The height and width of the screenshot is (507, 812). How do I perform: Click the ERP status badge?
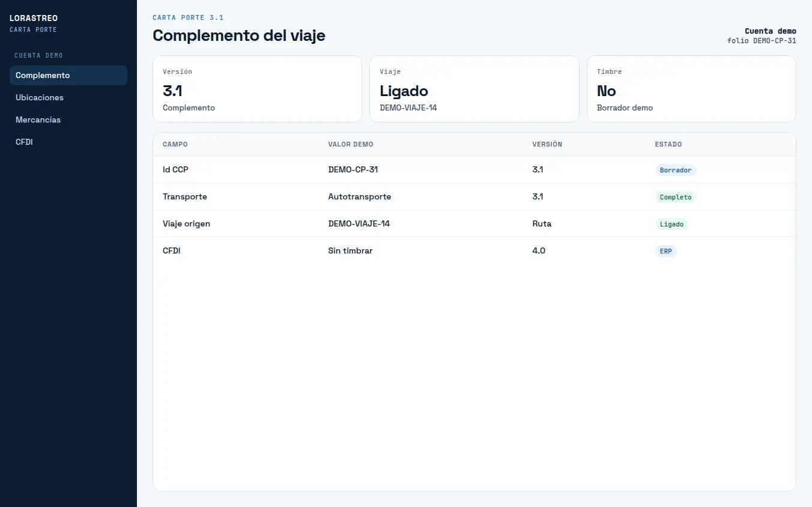click(x=666, y=251)
